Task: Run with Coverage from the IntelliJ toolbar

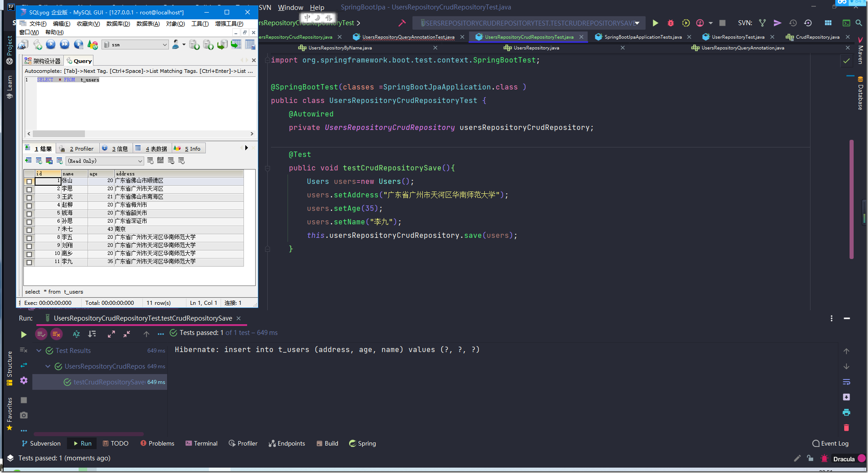Action: pyautogui.click(x=686, y=23)
